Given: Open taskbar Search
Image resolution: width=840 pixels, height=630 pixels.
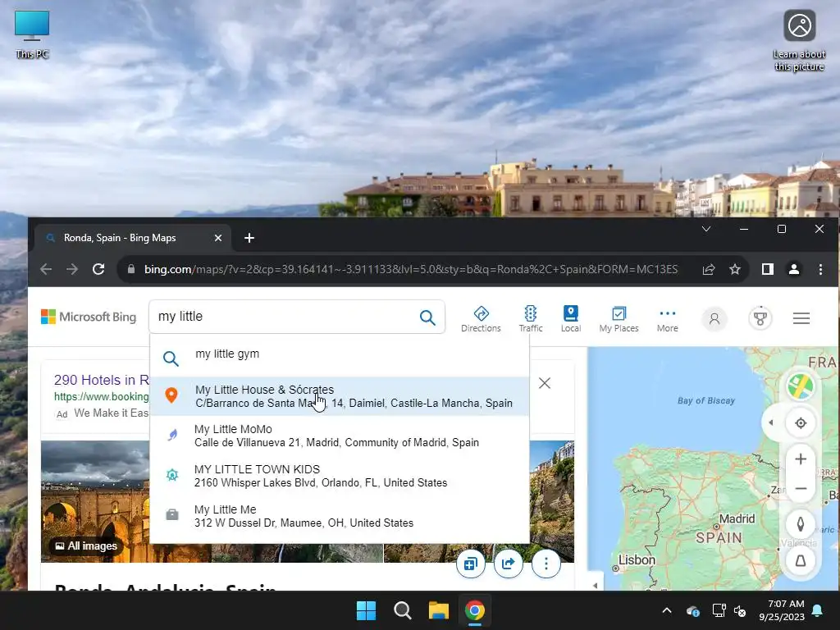Looking at the screenshot, I should [402, 610].
